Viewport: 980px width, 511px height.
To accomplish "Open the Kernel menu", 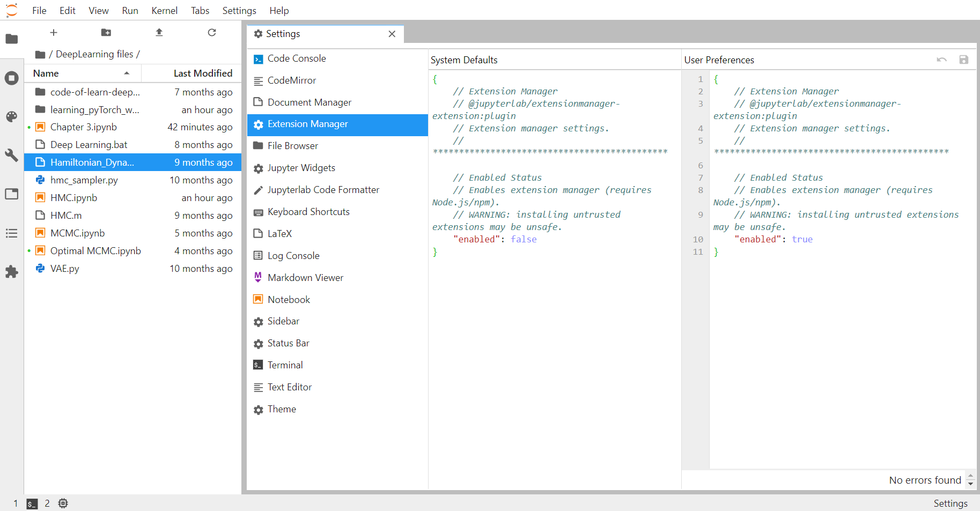I will click(164, 10).
